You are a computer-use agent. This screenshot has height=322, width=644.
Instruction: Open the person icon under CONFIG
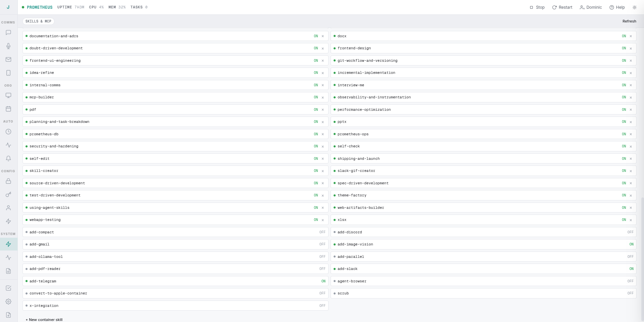8,208
